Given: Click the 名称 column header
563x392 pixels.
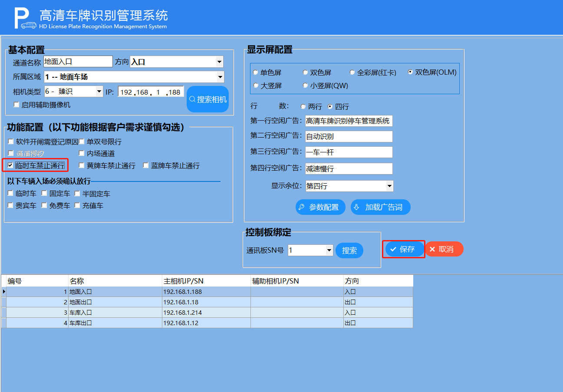Looking at the screenshot, I should (x=115, y=281).
